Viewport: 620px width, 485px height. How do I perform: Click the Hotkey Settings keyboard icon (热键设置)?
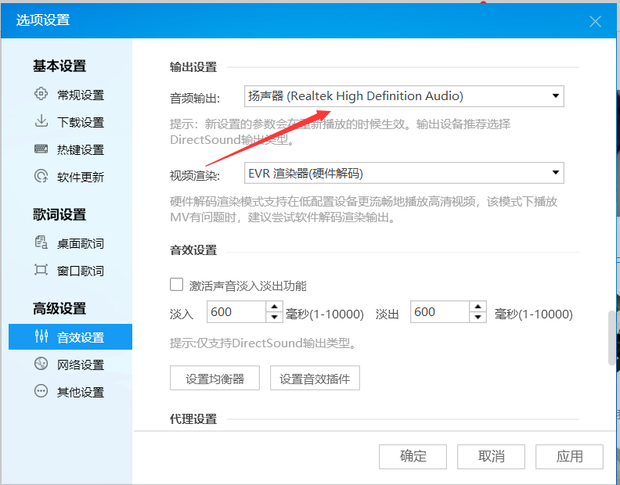tap(41, 150)
